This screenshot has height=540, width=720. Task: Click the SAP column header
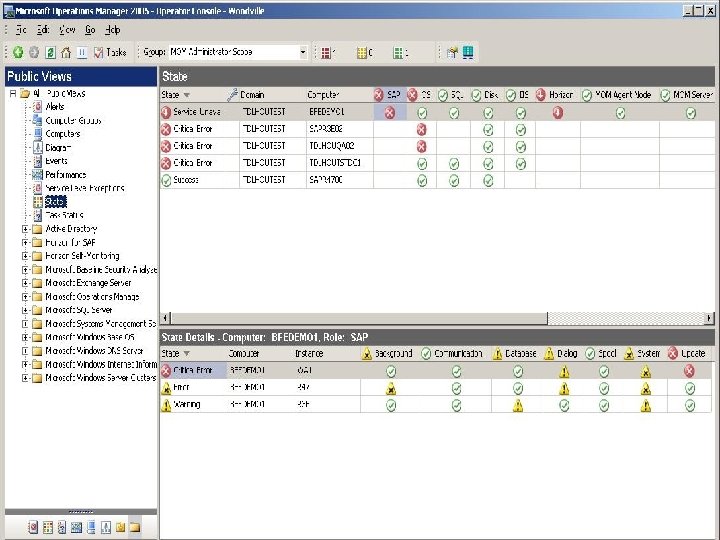(x=389, y=95)
